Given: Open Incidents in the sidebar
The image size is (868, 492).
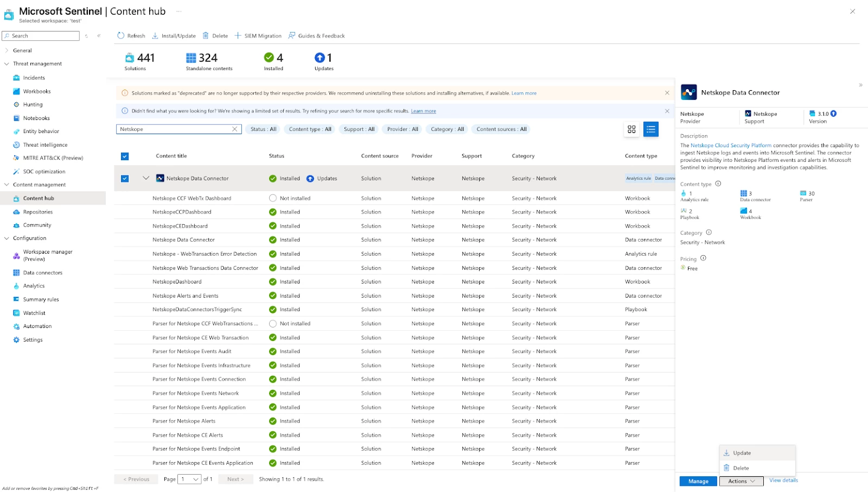Looking at the screenshot, I should coord(34,78).
